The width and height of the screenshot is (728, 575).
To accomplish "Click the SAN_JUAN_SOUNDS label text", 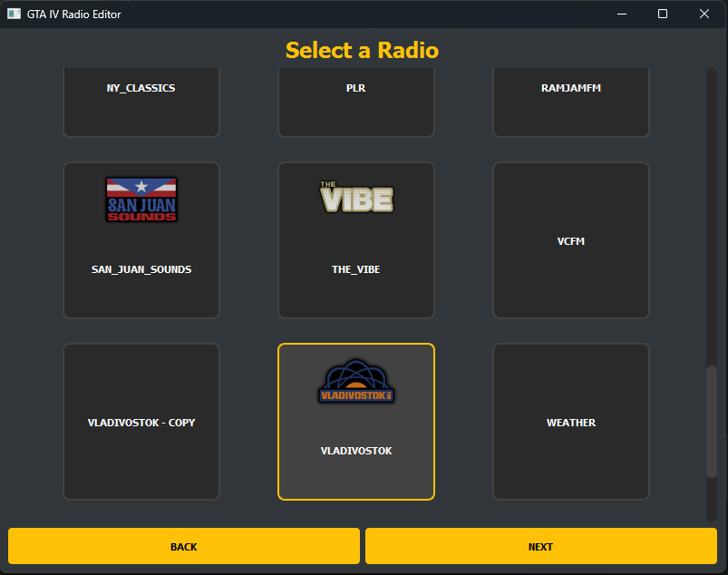I will (141, 269).
